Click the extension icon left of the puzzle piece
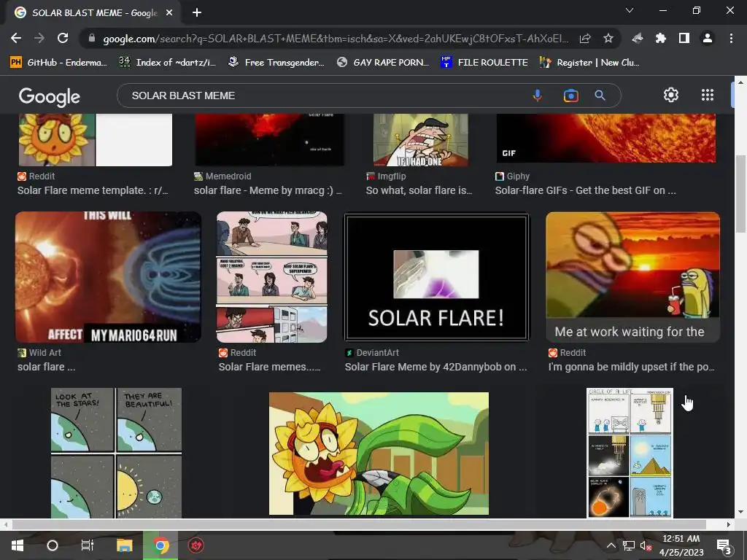 (x=638, y=38)
